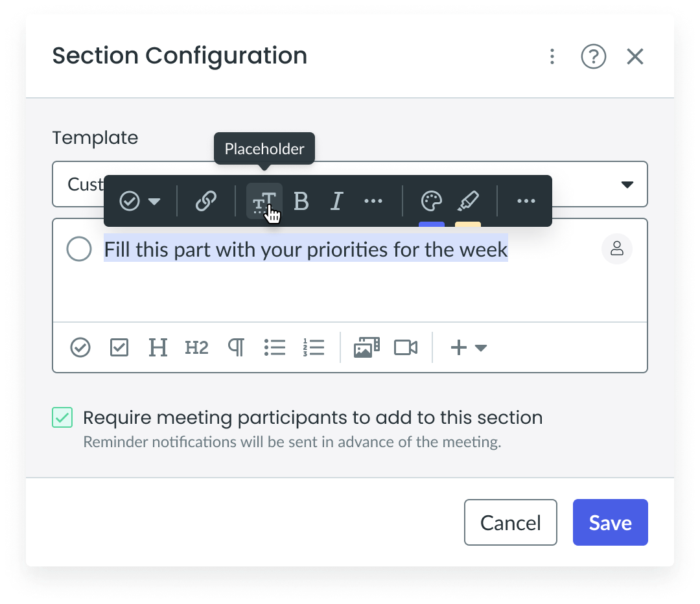This screenshot has height=604, width=700.
Task: Expand the Template dropdown arrow
Action: (627, 184)
